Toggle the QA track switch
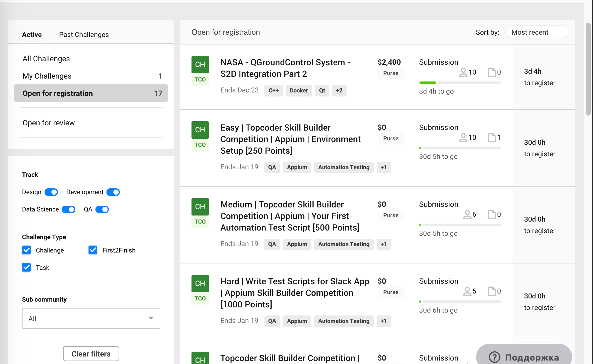The height and width of the screenshot is (364, 593). click(102, 209)
